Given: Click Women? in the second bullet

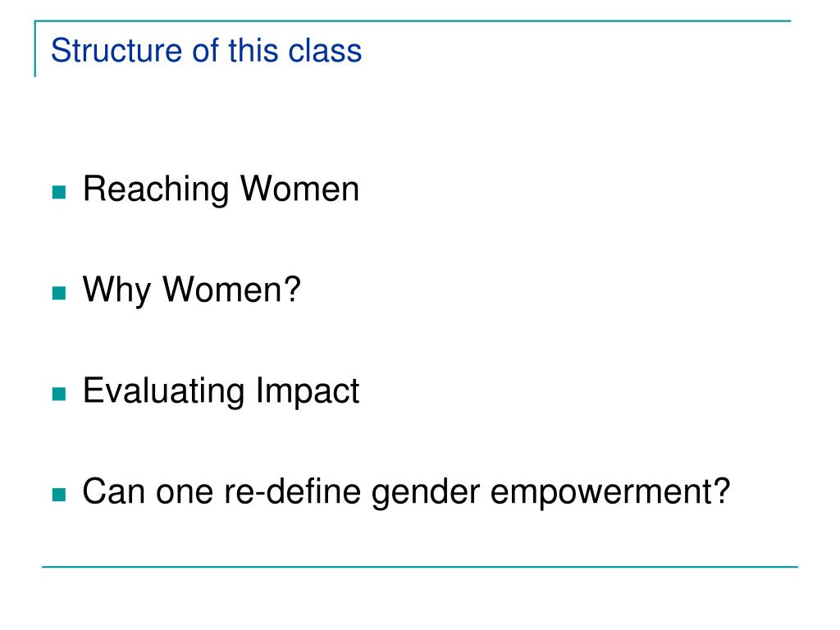Looking at the screenshot, I should point(231,290).
